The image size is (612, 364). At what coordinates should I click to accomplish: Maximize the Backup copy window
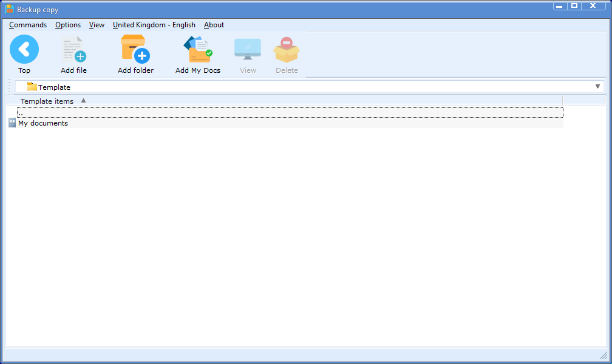click(574, 5)
